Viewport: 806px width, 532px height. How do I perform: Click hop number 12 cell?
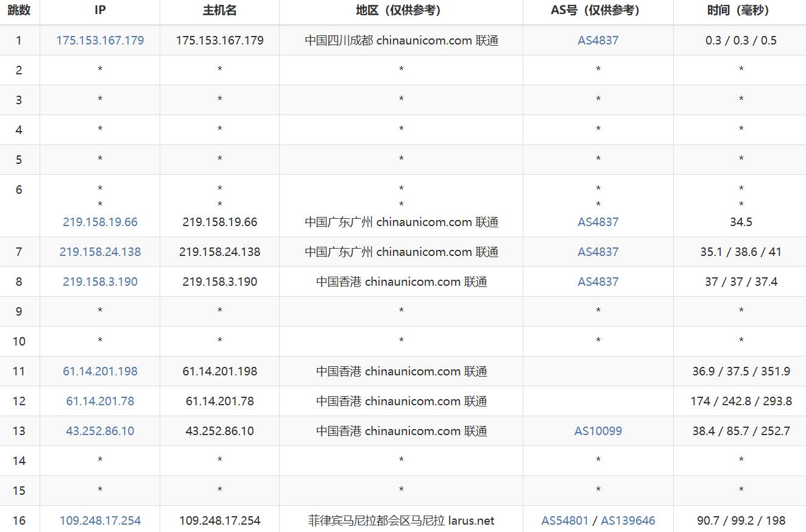click(x=19, y=401)
